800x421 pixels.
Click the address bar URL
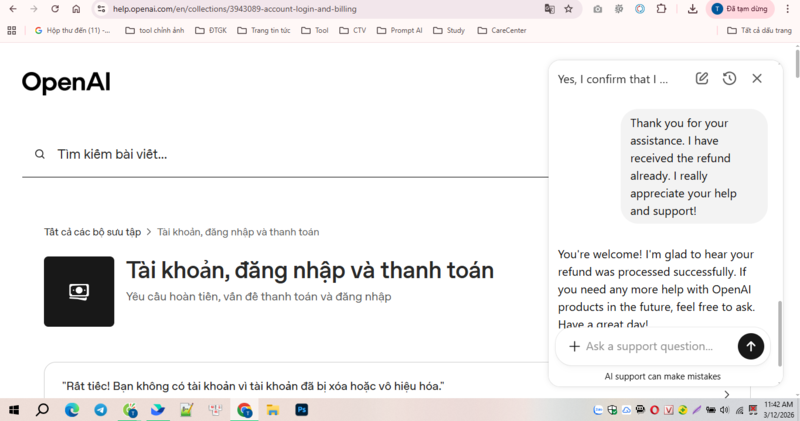click(235, 9)
